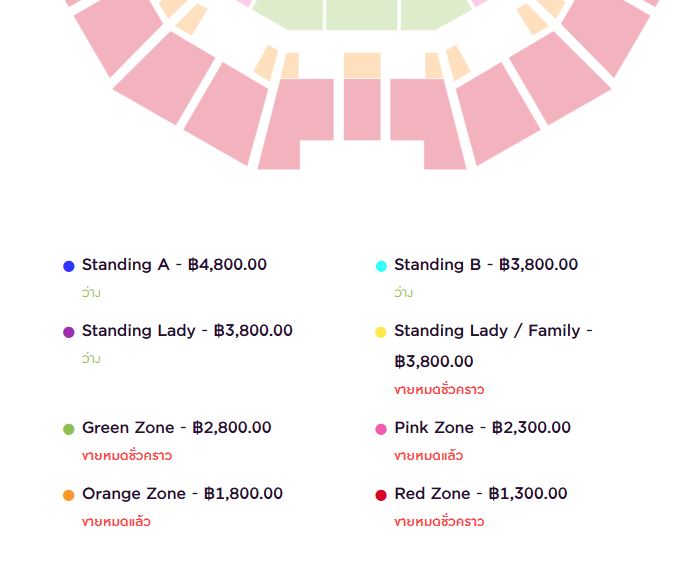This screenshot has width=685, height=565.
Task: Click the center pink seating block on map
Action: 362,109
